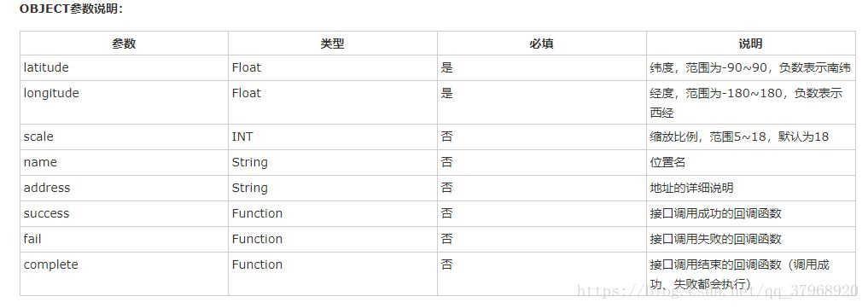Click the blog.csdn.net watermark URL
Screen dimensions: 868x308
(x=718, y=290)
